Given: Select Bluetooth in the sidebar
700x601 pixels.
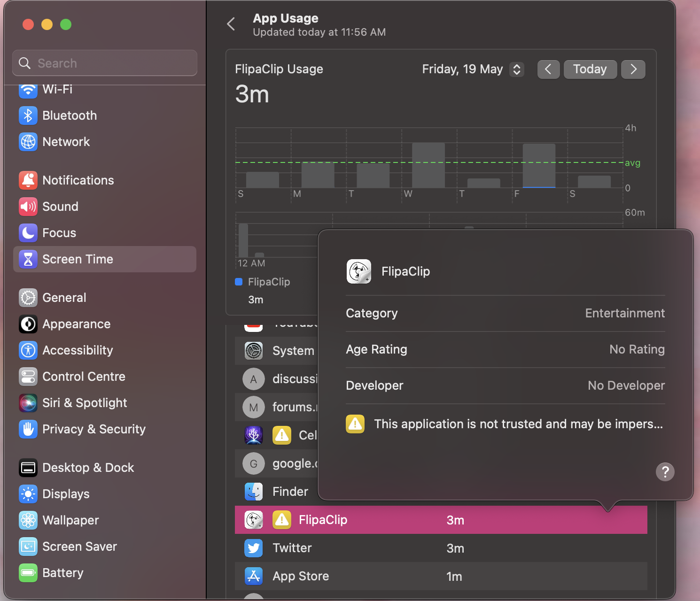Looking at the screenshot, I should (105, 116).
